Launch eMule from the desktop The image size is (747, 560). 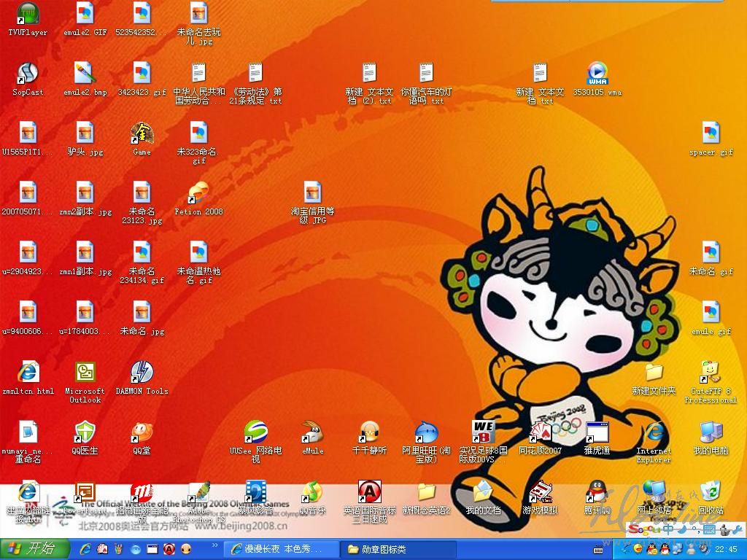coord(313,433)
